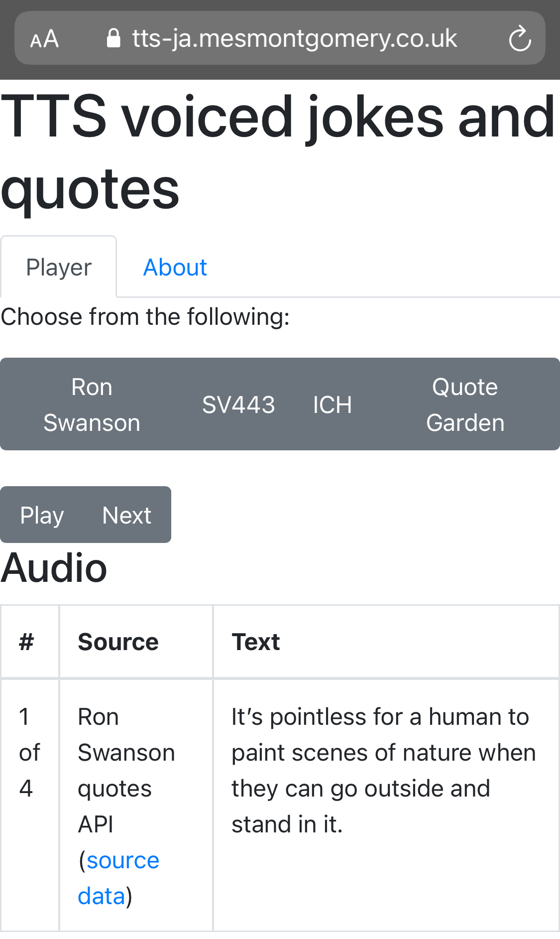560x939 pixels.
Task: Click the Text column header
Action: click(x=255, y=642)
